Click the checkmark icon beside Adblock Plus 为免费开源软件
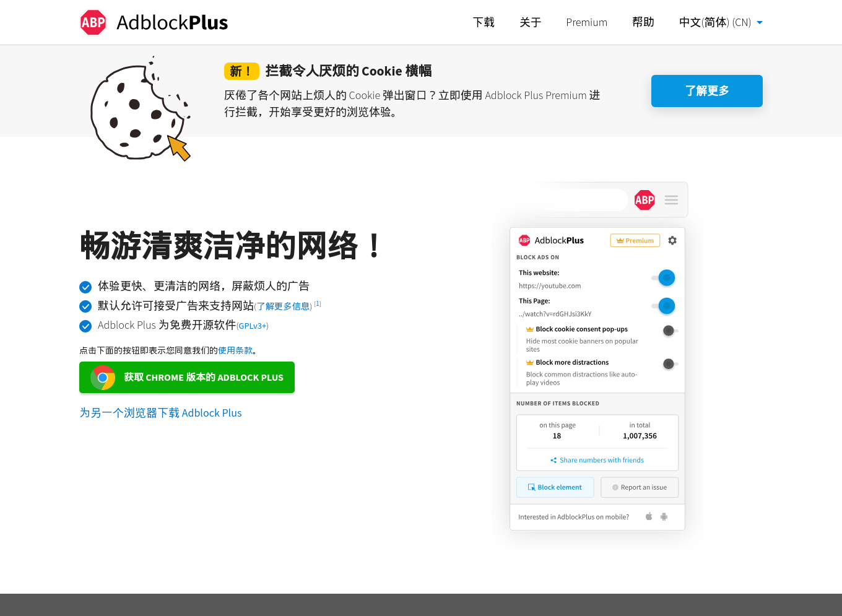 coord(85,326)
